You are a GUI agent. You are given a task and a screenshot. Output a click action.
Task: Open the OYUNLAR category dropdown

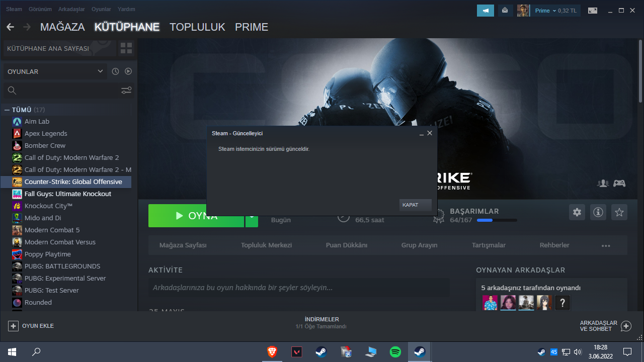coord(55,71)
